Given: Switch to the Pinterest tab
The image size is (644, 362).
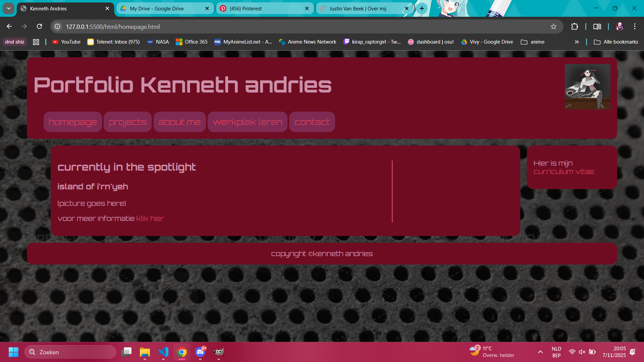Looking at the screenshot, I should 265,9.
